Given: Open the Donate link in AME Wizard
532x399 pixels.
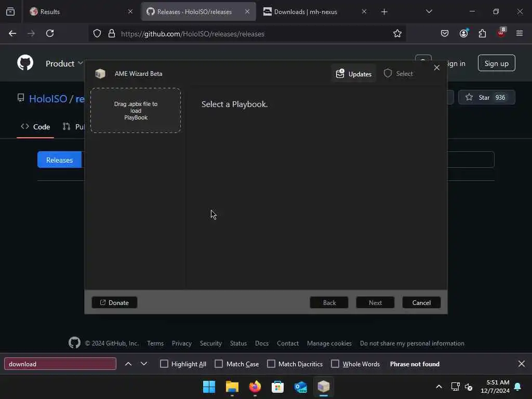Looking at the screenshot, I should [114, 302].
